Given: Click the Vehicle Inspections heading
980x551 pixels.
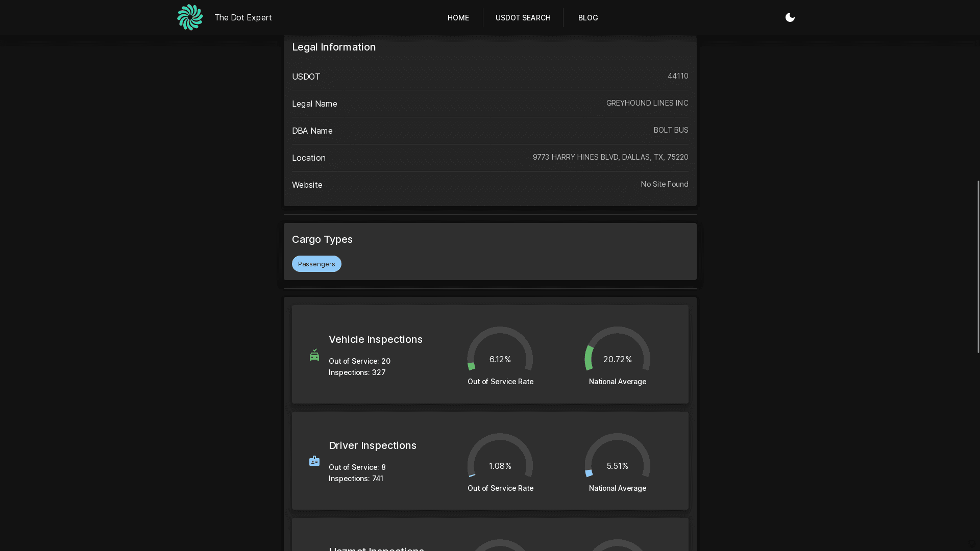Looking at the screenshot, I should [375, 339].
